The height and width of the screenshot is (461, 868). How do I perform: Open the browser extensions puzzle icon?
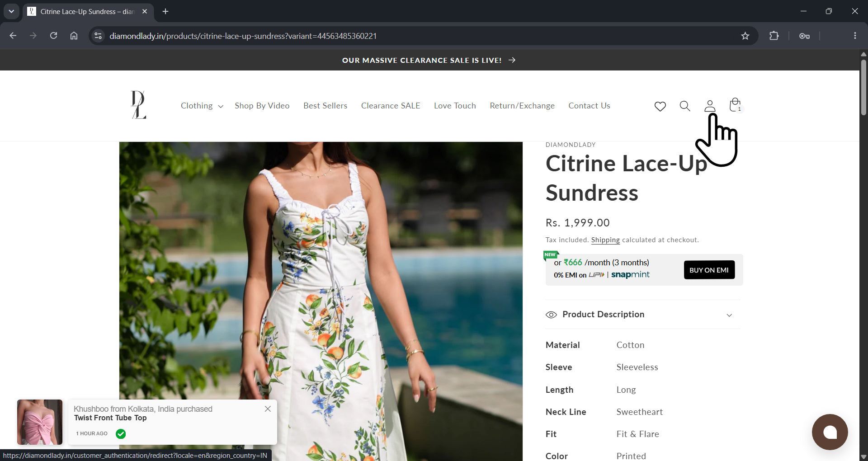[774, 36]
